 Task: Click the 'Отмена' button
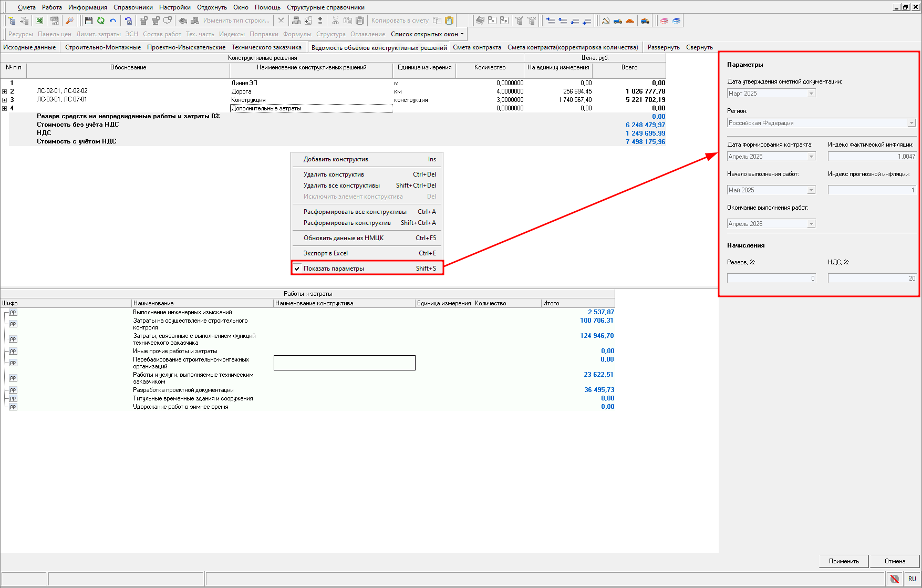point(895,561)
